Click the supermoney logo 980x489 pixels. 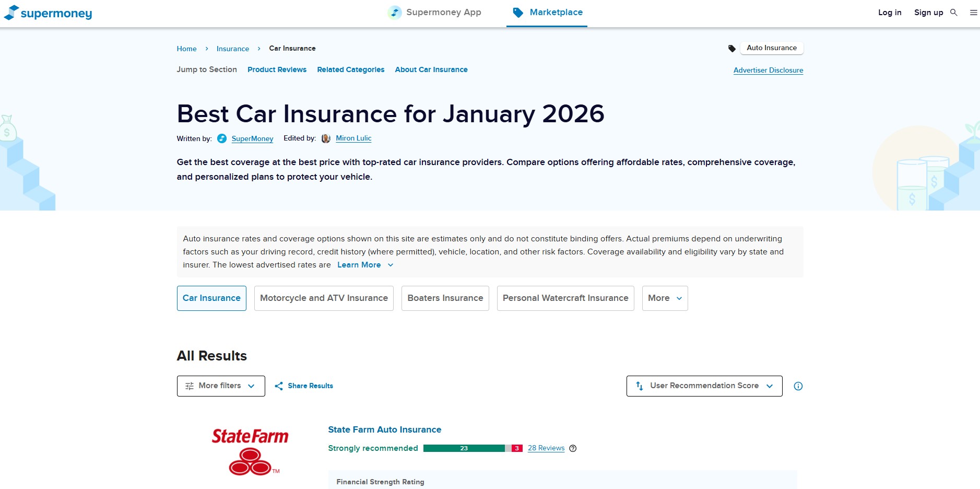coord(48,13)
